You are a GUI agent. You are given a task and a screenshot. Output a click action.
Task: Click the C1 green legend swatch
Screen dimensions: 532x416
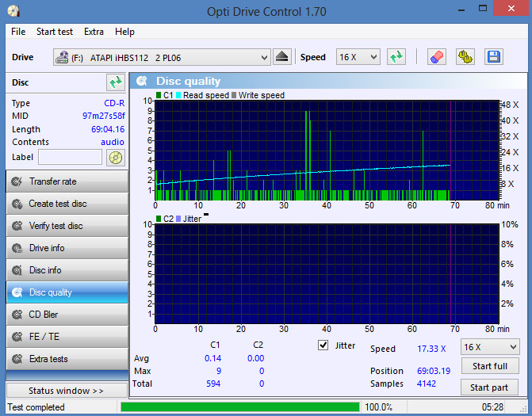(159, 95)
